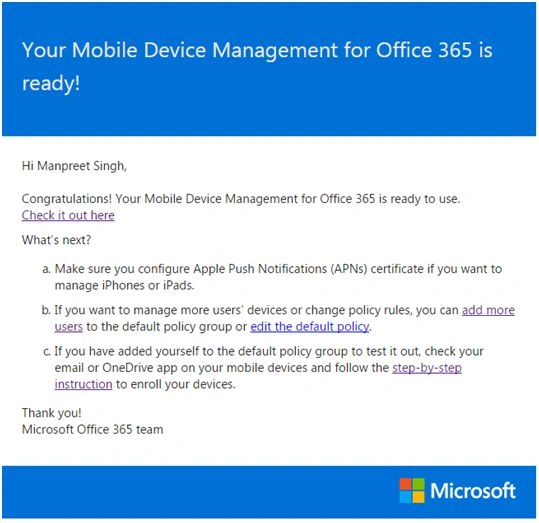
Task: Click 'ready!' on the header's second line
Action: 51,84
